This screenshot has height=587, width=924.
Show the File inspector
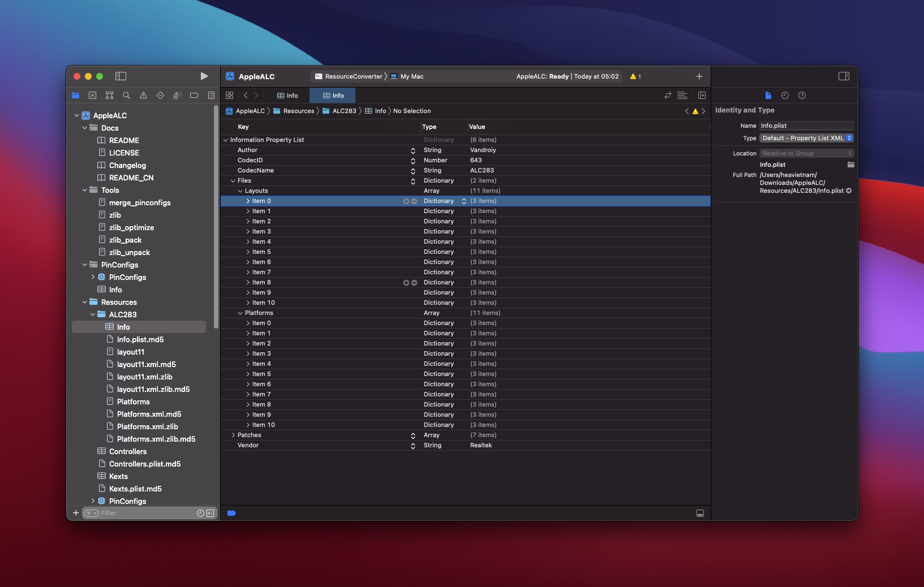(768, 96)
